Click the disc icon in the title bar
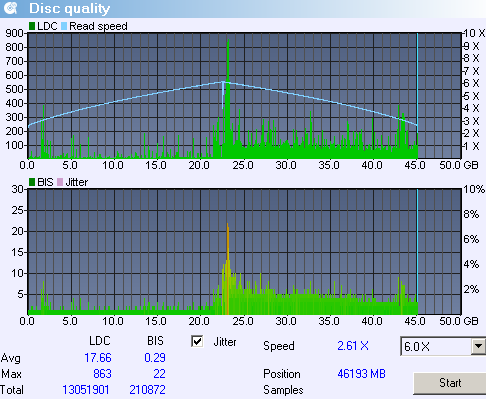The image size is (486, 399). point(11,8)
